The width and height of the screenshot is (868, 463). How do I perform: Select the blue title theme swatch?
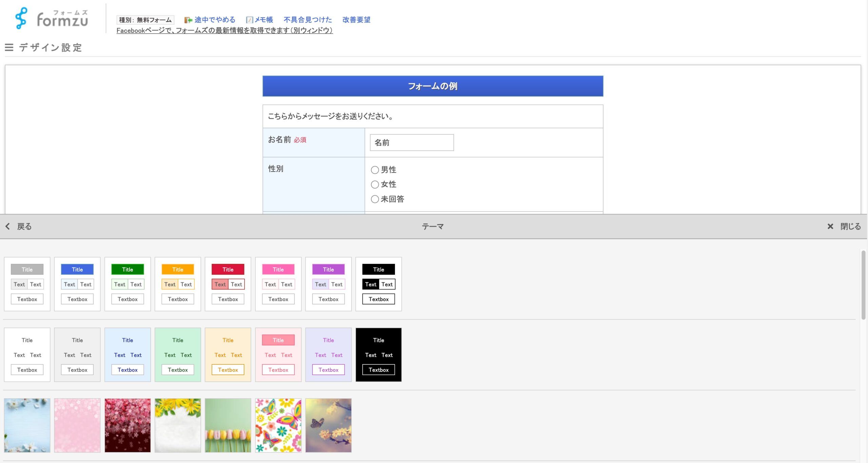77,284
